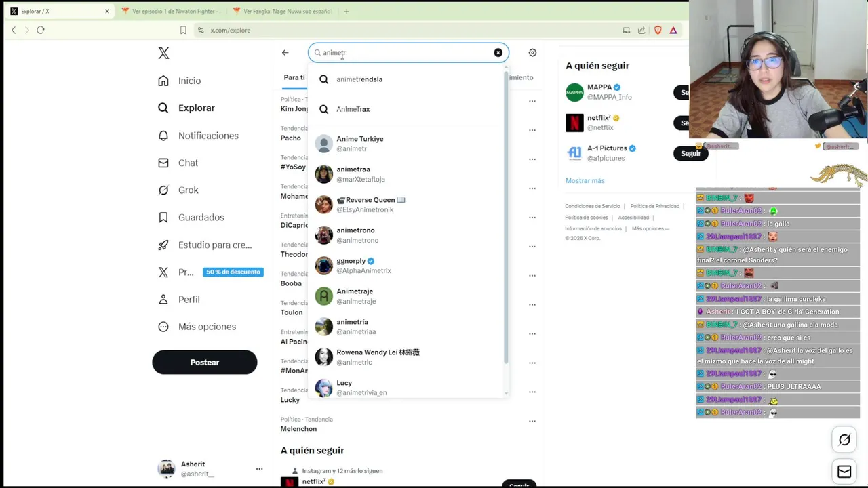Open Más opciones menu
The width and height of the screenshot is (868, 488).
click(x=197, y=326)
